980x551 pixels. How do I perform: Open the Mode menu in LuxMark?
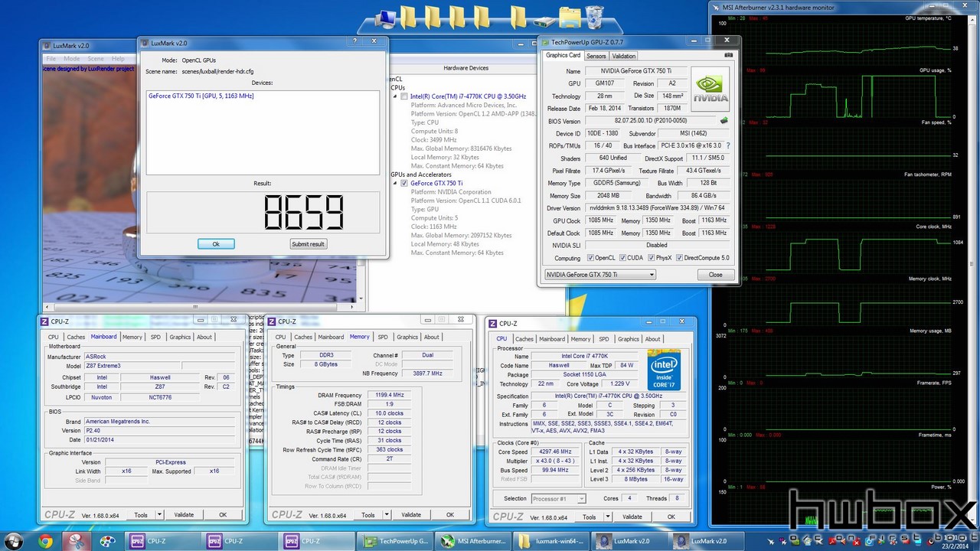72,59
